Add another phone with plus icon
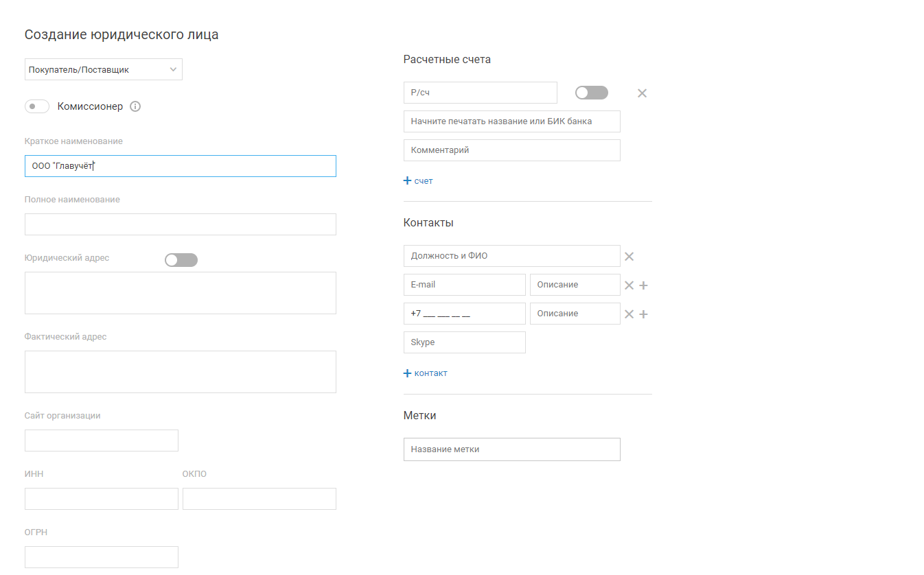The width and height of the screenshot is (924, 575). 643,314
